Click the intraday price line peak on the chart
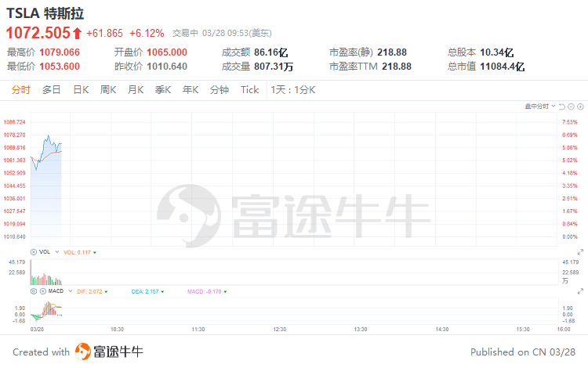Image resolution: width=588 pixels, height=368 pixels. pos(48,135)
